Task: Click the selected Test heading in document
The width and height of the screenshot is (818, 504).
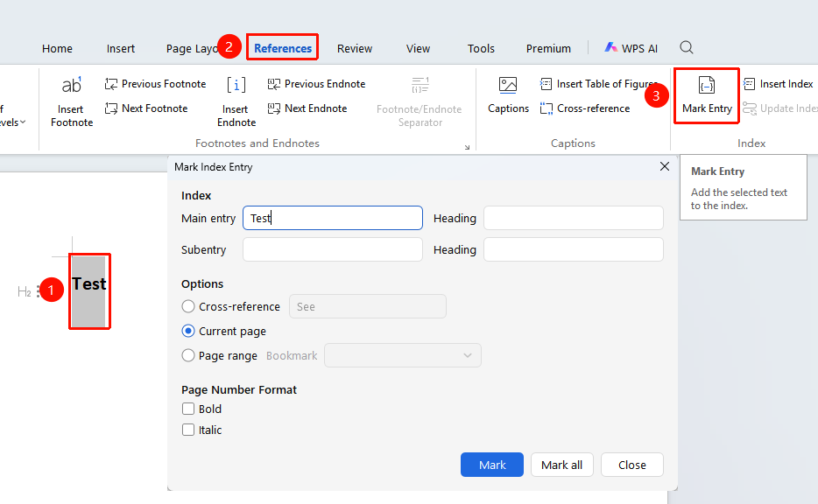Action: click(89, 284)
